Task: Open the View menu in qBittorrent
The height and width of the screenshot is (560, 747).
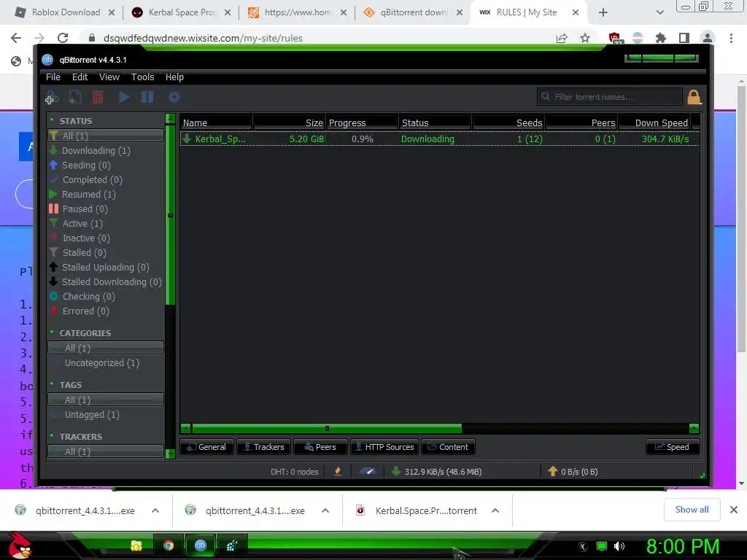Action: click(109, 77)
